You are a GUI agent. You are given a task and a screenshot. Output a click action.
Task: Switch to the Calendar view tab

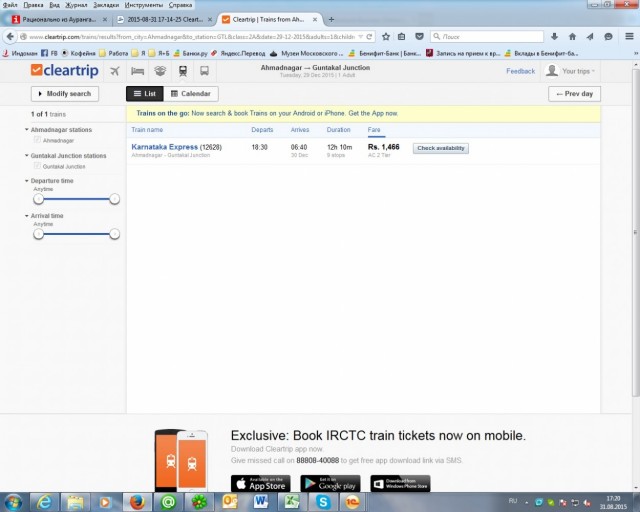click(190, 94)
